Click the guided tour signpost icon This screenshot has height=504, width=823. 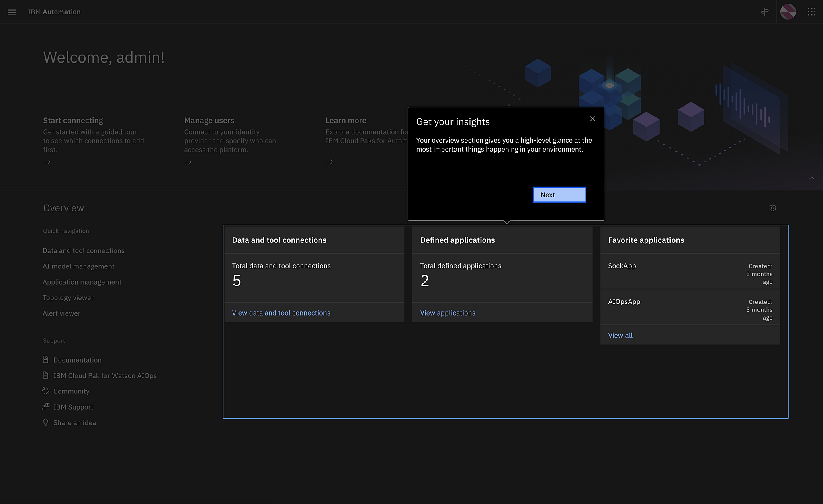click(765, 12)
